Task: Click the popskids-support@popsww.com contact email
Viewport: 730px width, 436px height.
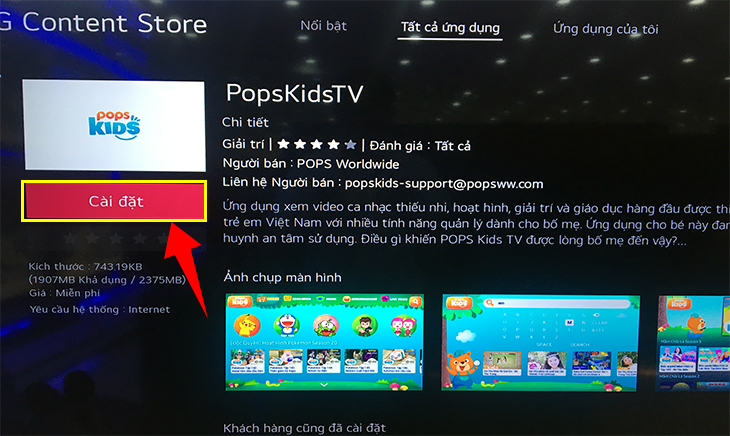Action: click(x=444, y=184)
